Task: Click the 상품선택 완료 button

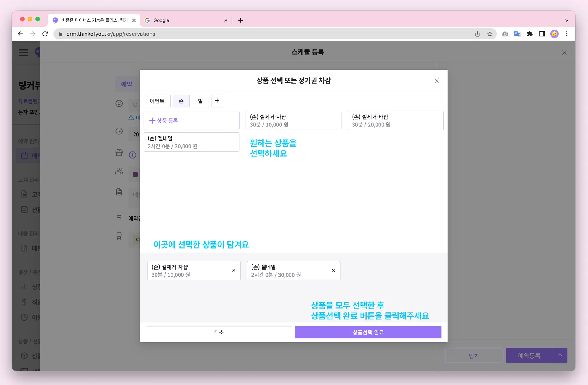Action: pos(368,332)
